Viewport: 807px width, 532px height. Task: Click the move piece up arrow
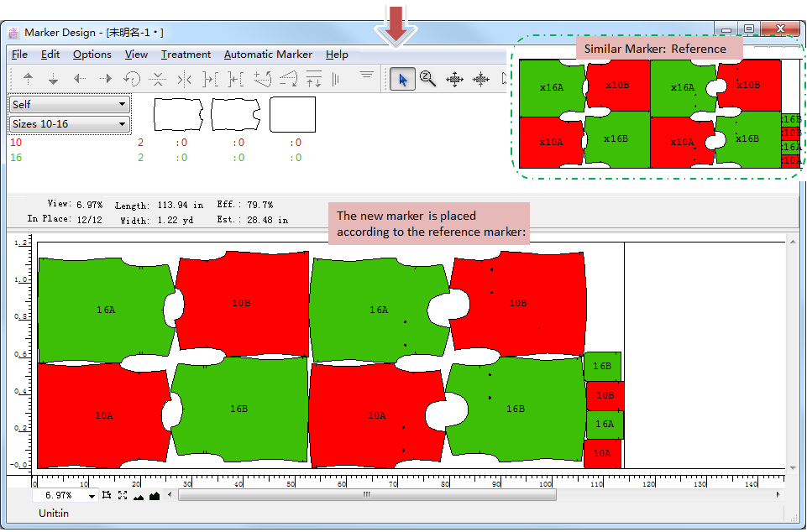29,79
